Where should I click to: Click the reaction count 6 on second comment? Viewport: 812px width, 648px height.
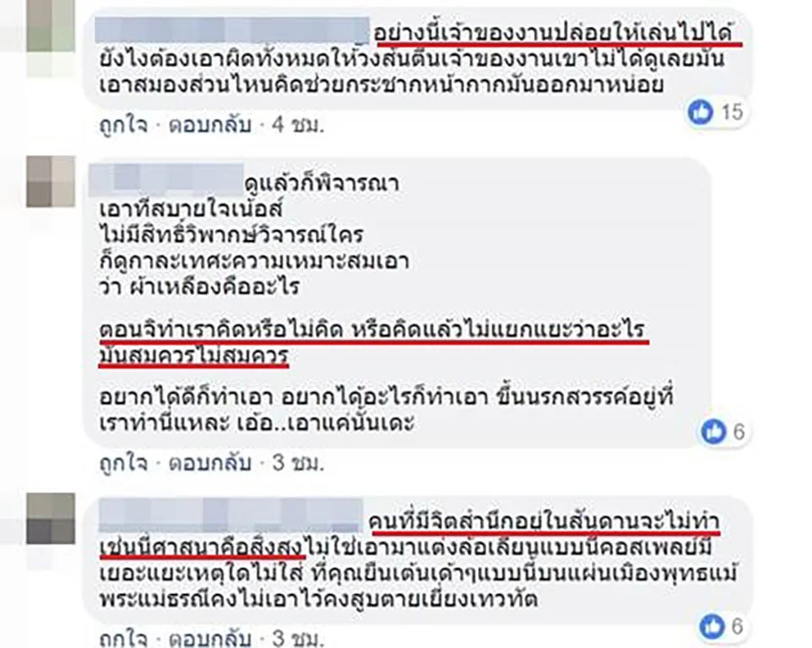(x=739, y=431)
